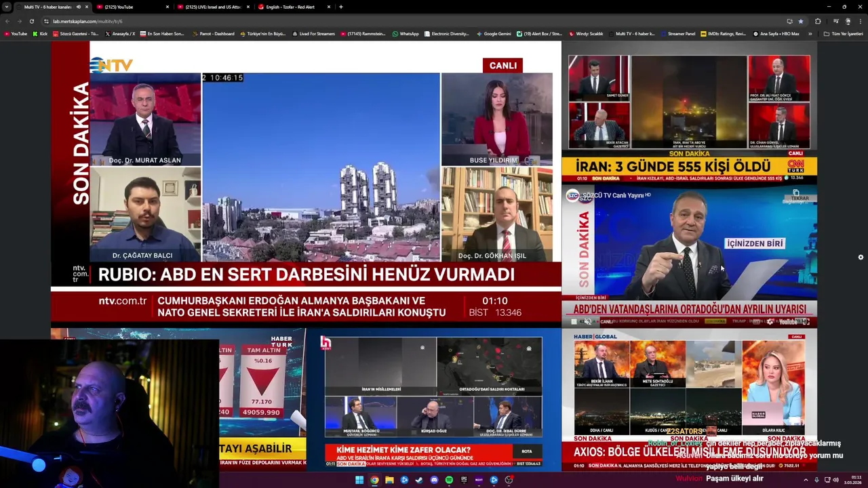Open the Windows Start menu
This screenshot has width=868, height=488.
(x=359, y=480)
